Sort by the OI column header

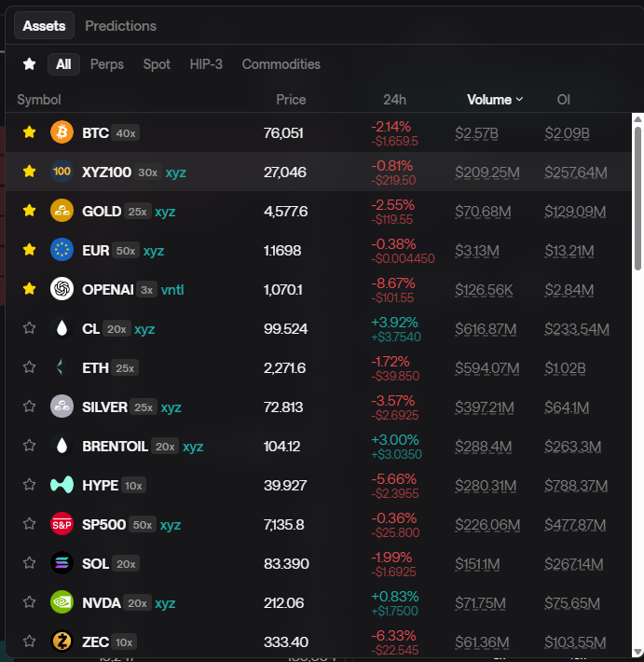pyautogui.click(x=564, y=100)
